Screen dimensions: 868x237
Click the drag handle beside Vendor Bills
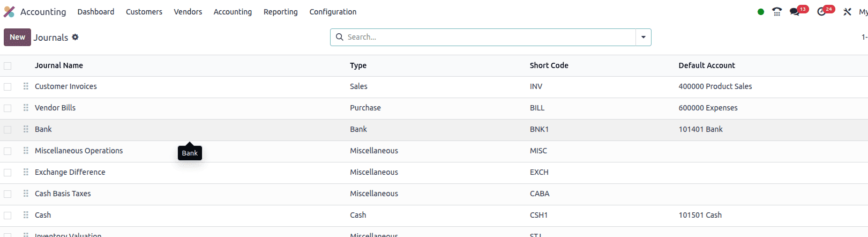26,108
